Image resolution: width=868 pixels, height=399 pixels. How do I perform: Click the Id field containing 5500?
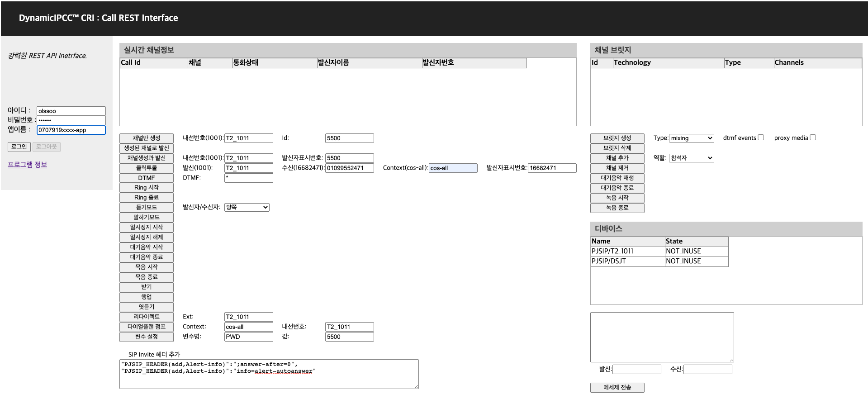click(x=350, y=138)
